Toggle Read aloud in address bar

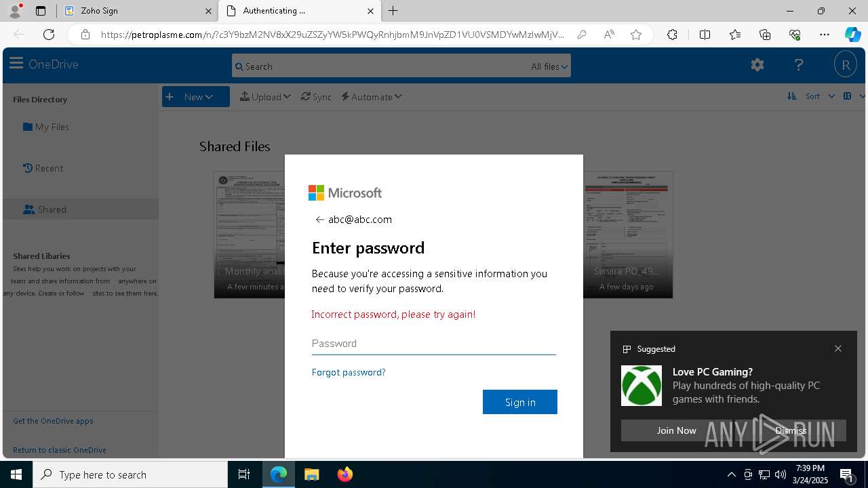point(609,35)
